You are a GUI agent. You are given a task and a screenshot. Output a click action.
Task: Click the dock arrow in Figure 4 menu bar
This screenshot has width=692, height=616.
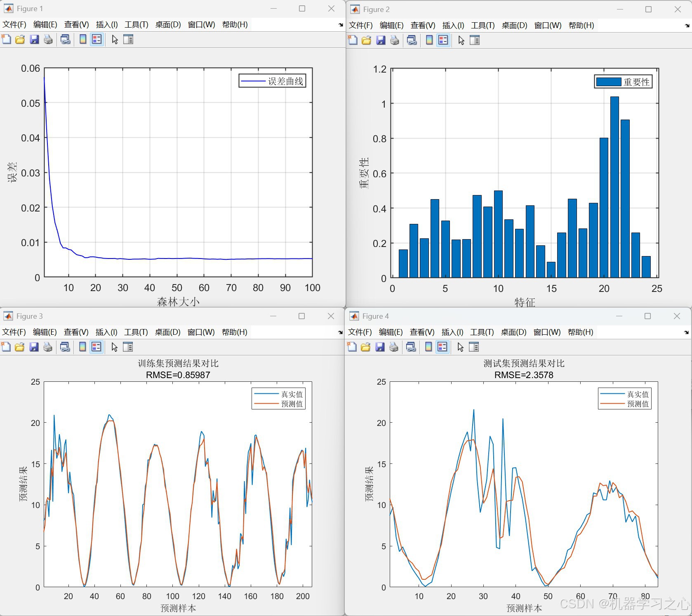pos(686,332)
